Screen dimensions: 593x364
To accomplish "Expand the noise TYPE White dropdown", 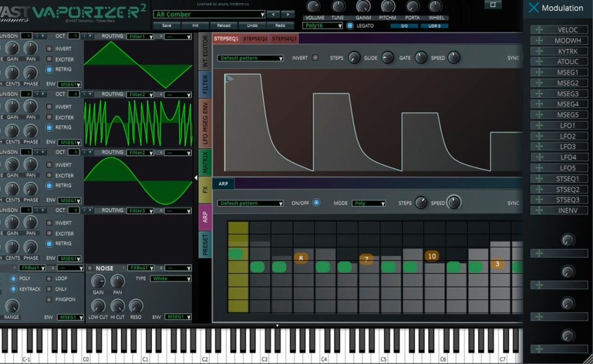I will tap(171, 278).
